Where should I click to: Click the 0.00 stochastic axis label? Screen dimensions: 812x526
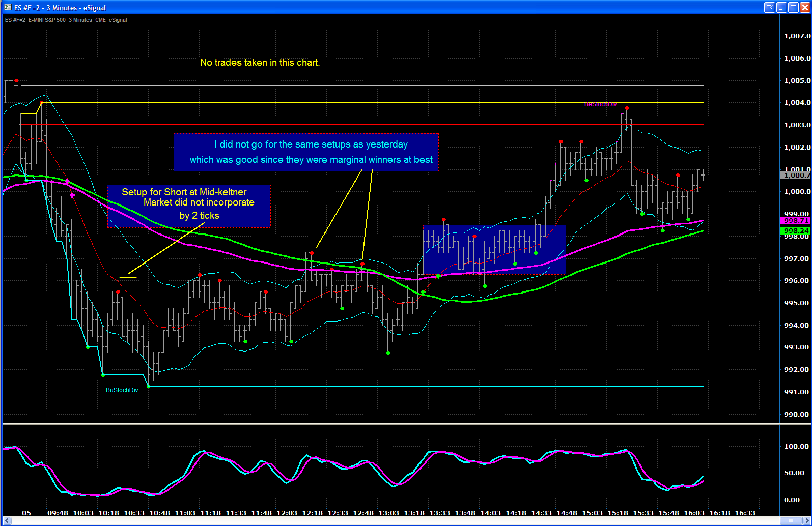point(792,500)
